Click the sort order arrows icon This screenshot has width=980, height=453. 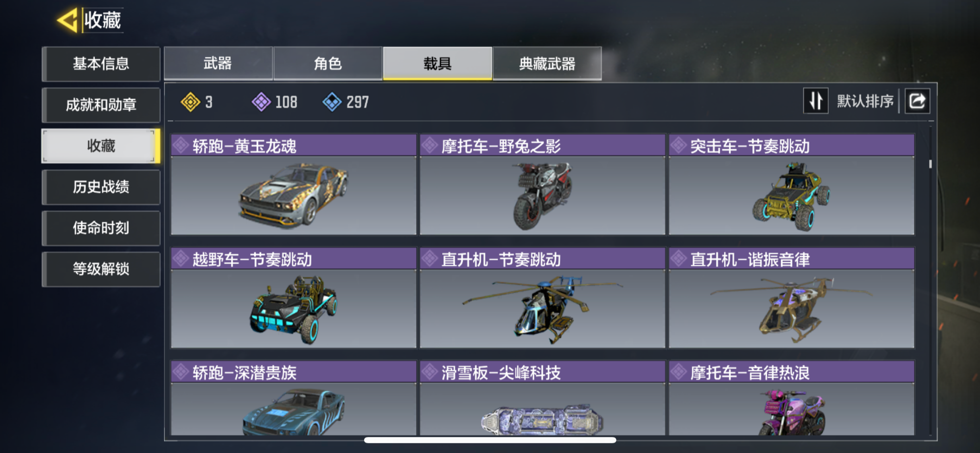[815, 101]
